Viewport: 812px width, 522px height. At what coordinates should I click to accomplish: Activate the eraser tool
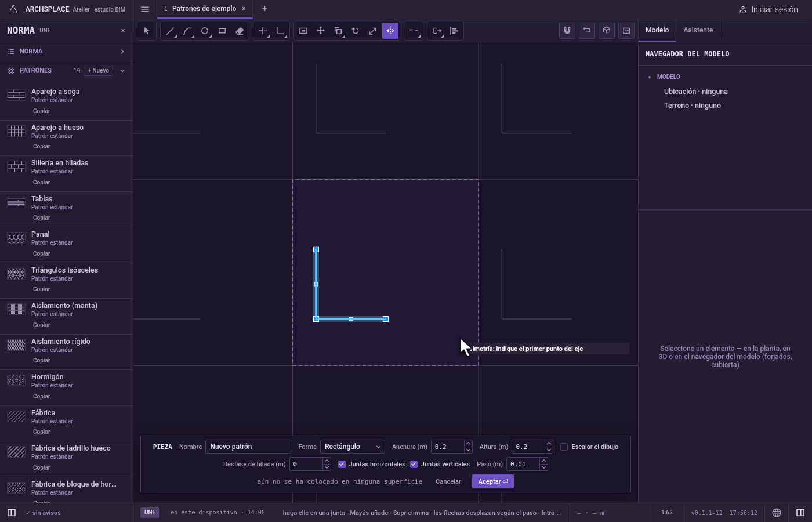(x=240, y=31)
